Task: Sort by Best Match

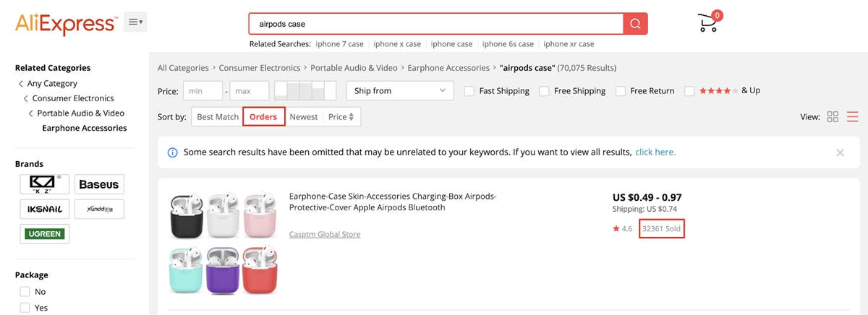Action: tap(217, 117)
